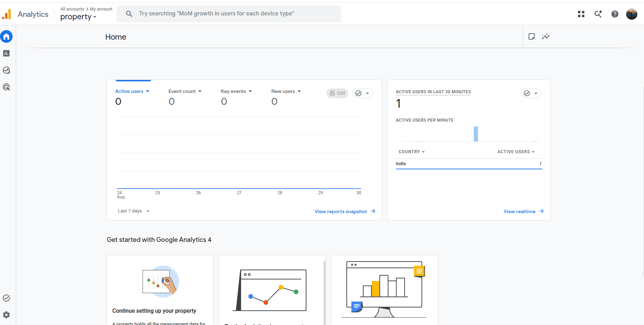Click the All accounts breadcrumb

pos(72,9)
